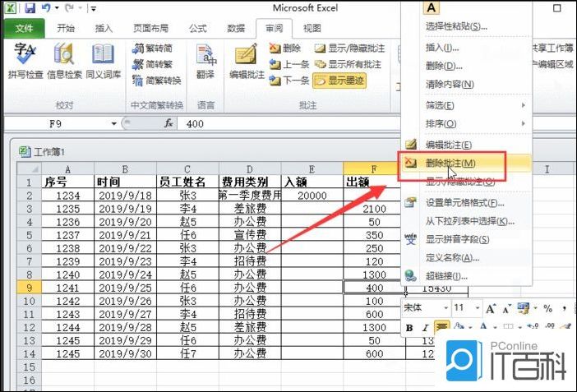Viewport: 577px width, 392px height.
Task: Switch to the 数据 ribbon tab
Action: 236,28
